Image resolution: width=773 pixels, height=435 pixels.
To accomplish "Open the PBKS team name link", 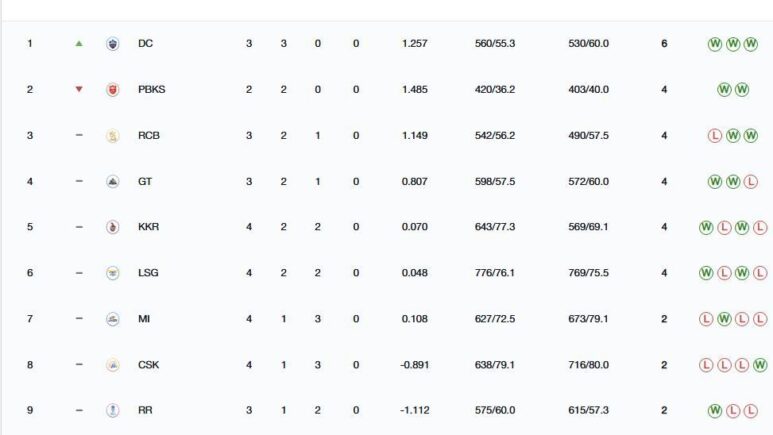I will click(151, 90).
